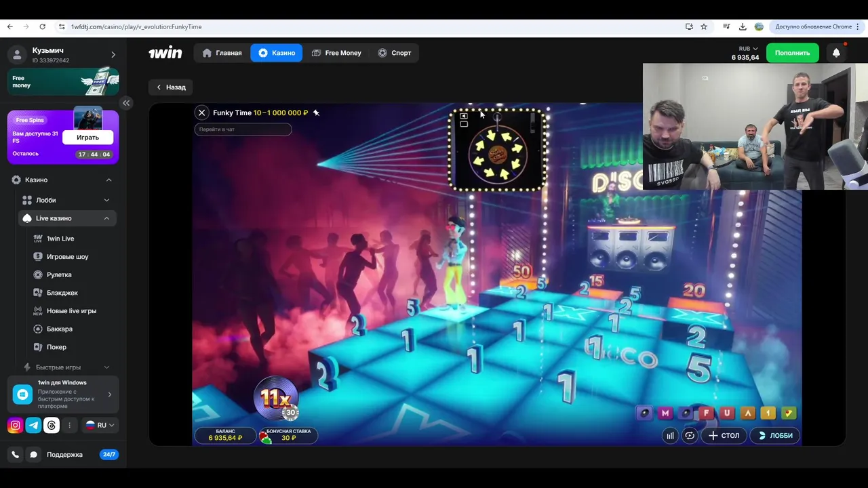This screenshot has width=868, height=488.
Task: Click the 11x multiplier chip
Action: click(x=276, y=397)
